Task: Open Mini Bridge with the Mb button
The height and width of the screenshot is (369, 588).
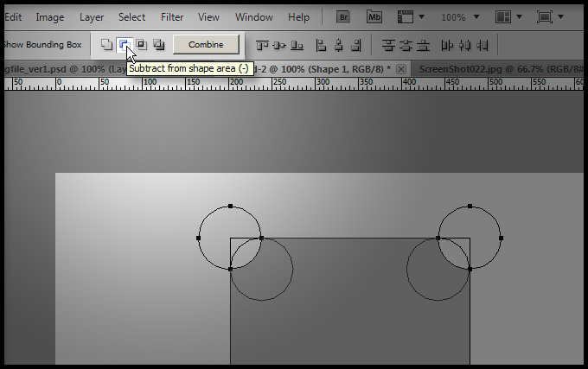Action: [374, 16]
